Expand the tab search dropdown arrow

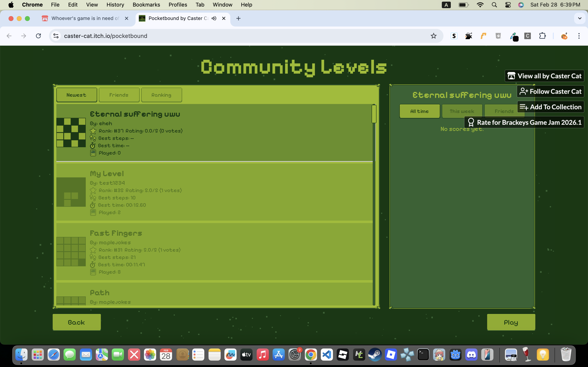tap(579, 18)
